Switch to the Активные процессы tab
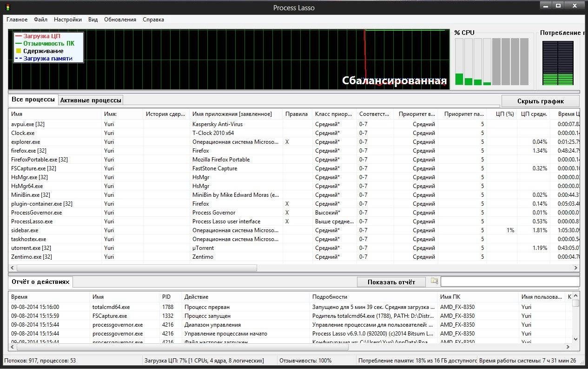Image resolution: width=588 pixels, height=369 pixels. 91,100
